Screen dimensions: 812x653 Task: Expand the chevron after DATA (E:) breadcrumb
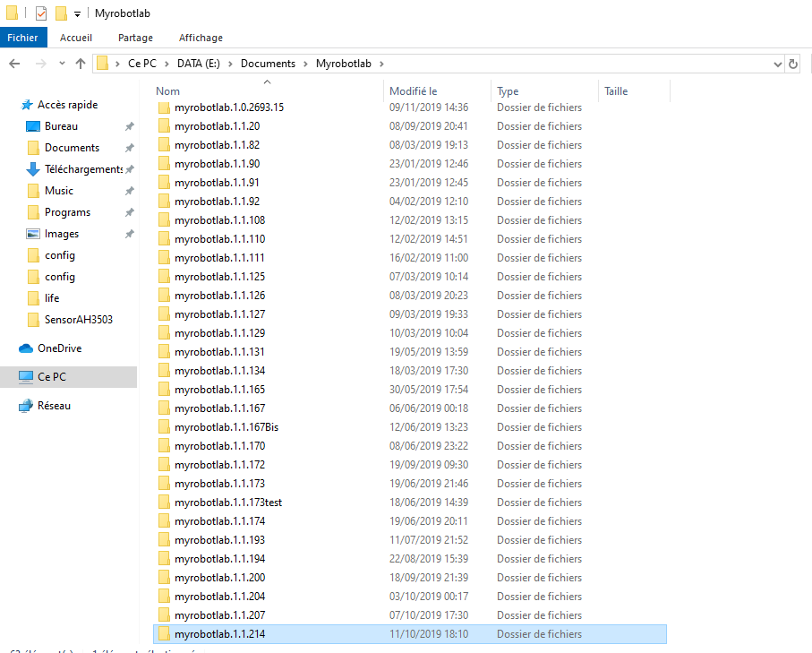(230, 64)
